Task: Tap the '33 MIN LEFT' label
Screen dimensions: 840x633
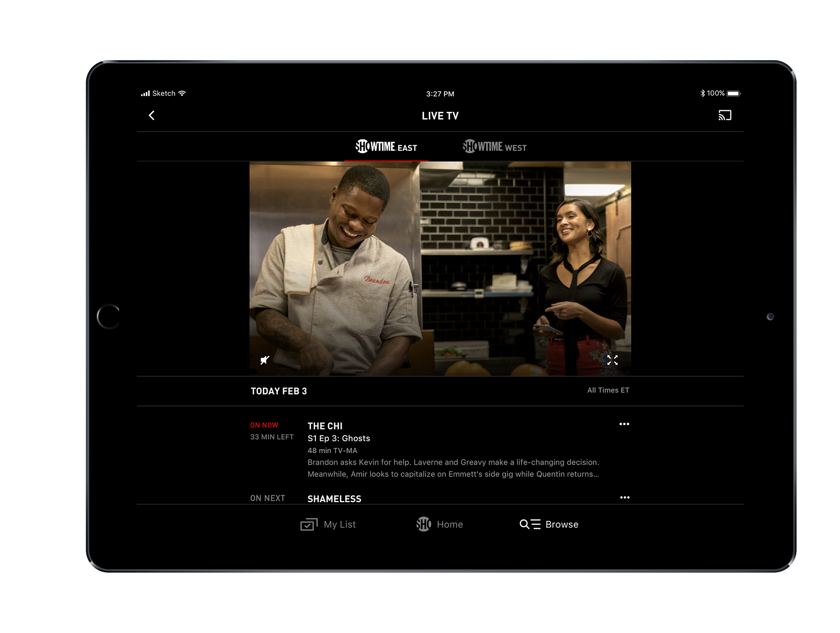Action: (x=272, y=437)
